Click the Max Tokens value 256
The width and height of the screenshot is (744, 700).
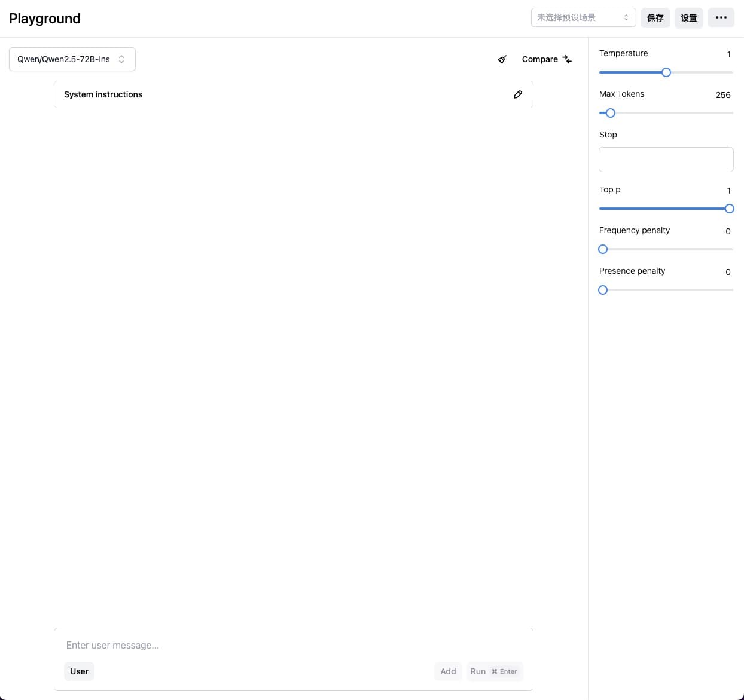722,95
